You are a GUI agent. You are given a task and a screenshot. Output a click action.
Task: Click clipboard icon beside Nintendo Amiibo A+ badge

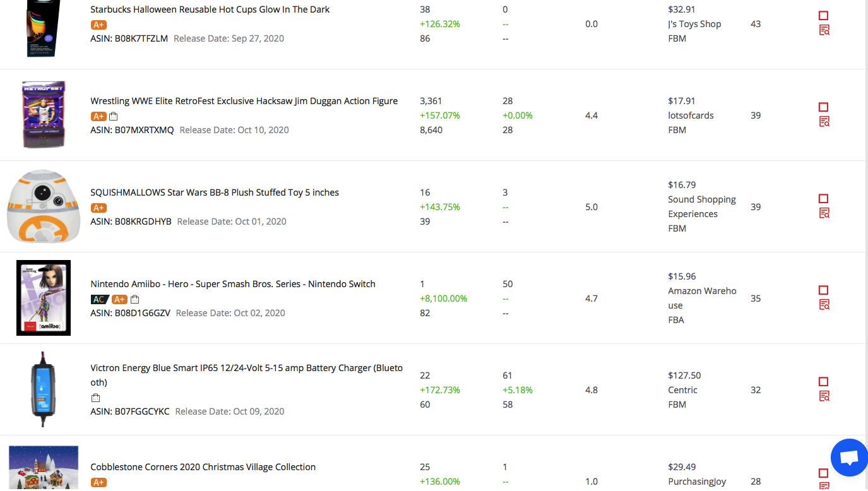(x=134, y=299)
